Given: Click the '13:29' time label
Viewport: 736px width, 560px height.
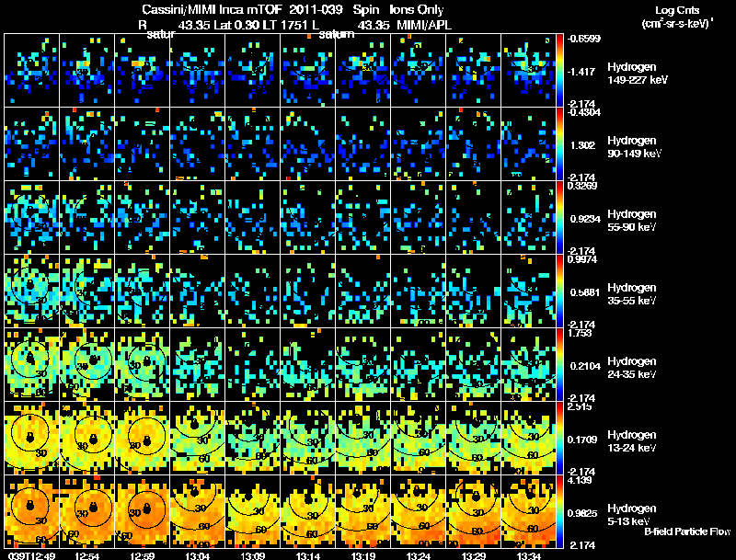Looking at the screenshot, I should (x=474, y=555).
